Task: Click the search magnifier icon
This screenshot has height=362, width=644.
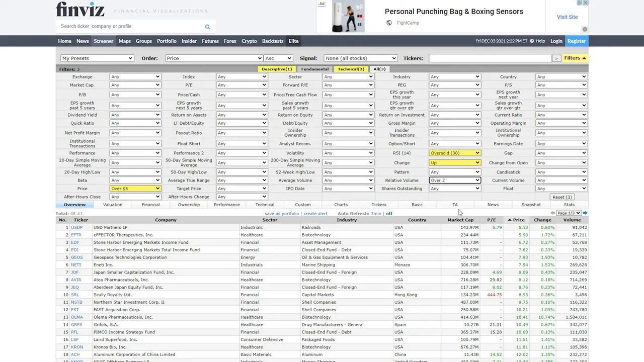Action: click(x=207, y=26)
